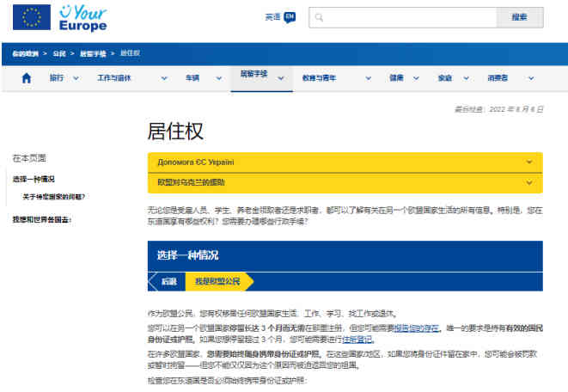Expand the Допомога ЄС Україні yellow banner
This screenshot has width=568, height=392.
528,162
